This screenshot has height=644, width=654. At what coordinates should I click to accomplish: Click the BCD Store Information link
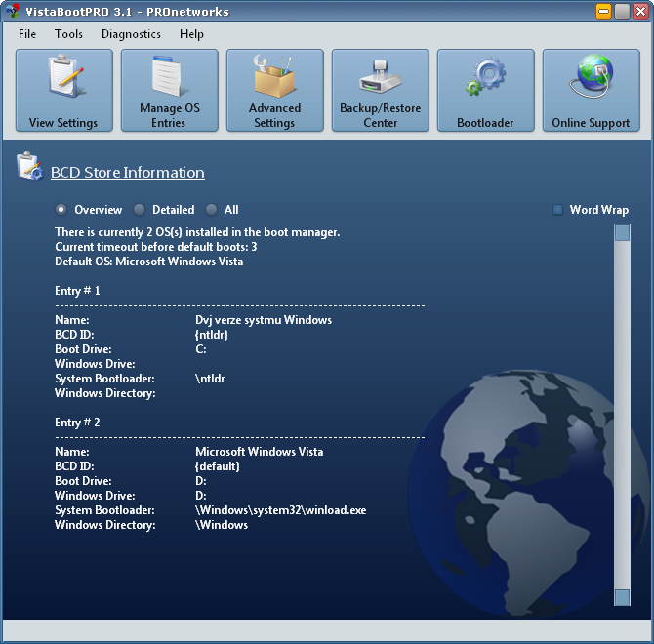pyautogui.click(x=128, y=172)
